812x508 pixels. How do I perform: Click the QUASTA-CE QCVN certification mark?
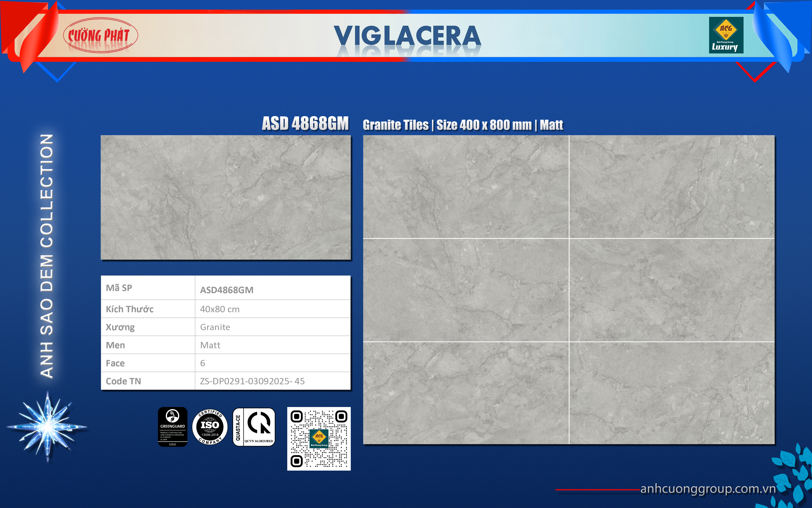tap(254, 427)
